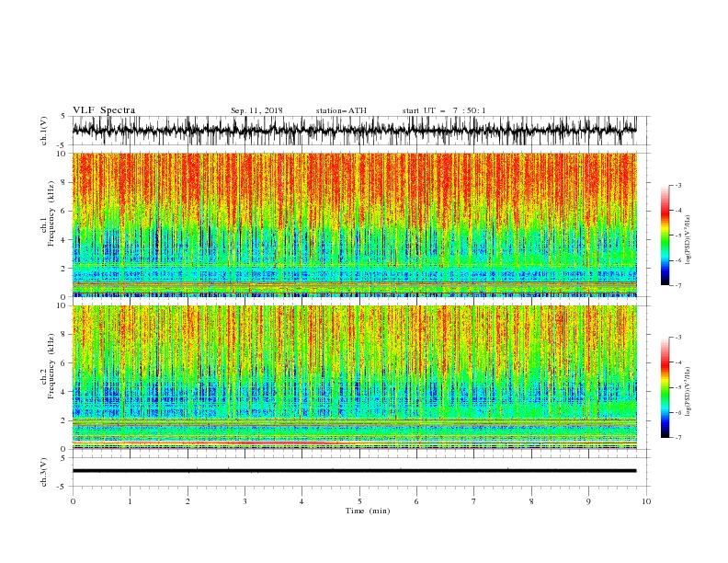Click the log(PSD) label beside ch.1 colorbar
The width and height of the screenshot is (728, 563).
point(688,240)
